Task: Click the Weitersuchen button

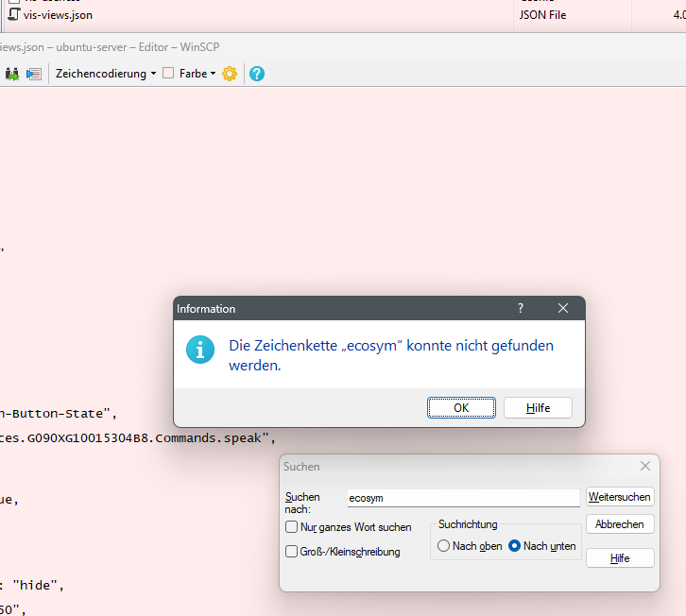Action: [x=620, y=497]
